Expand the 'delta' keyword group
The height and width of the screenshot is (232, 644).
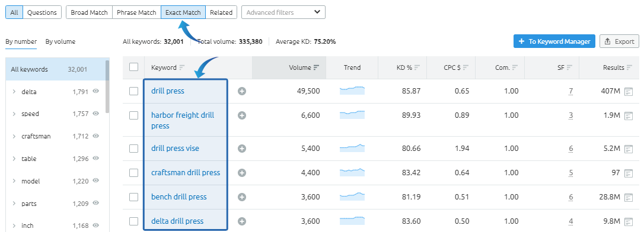14,92
